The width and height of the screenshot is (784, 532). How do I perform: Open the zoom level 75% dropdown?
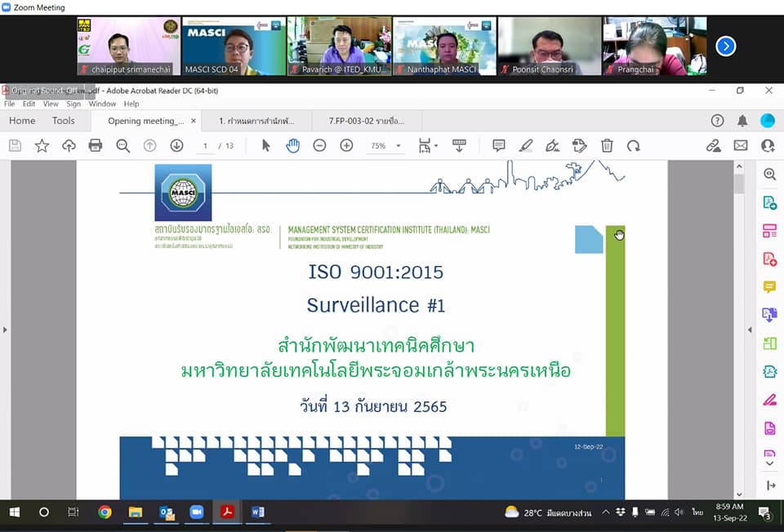tap(385, 146)
